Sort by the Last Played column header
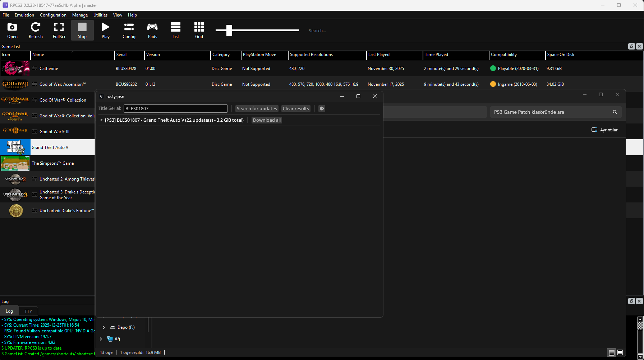 click(395, 55)
